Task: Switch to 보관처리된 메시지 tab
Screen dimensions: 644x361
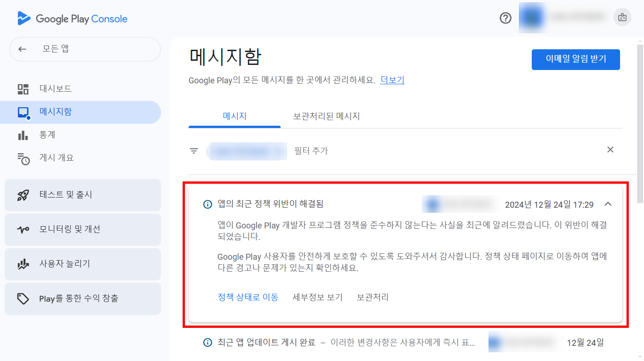Action: (327, 116)
